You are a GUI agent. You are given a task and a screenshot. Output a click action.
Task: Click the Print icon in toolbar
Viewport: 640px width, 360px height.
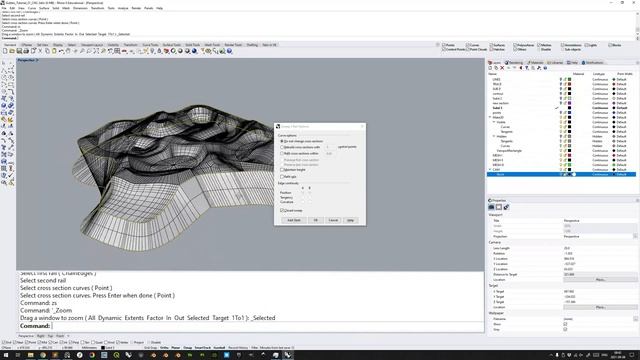click(26, 51)
